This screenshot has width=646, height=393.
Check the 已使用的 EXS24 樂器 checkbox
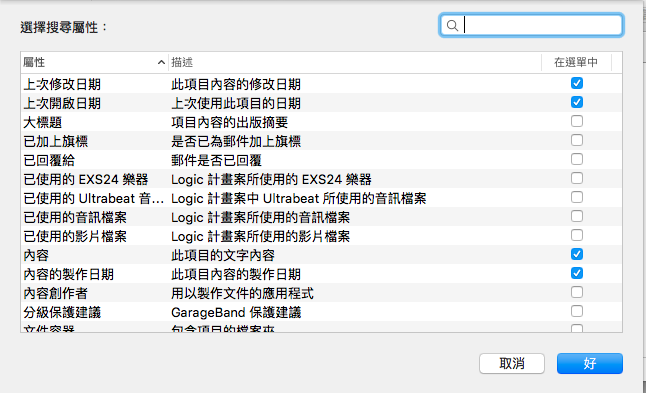(577, 178)
